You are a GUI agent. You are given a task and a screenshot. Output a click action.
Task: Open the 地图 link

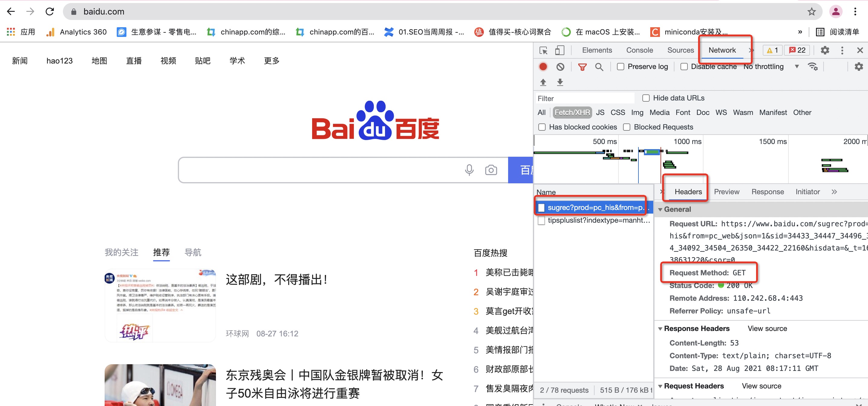coord(100,61)
